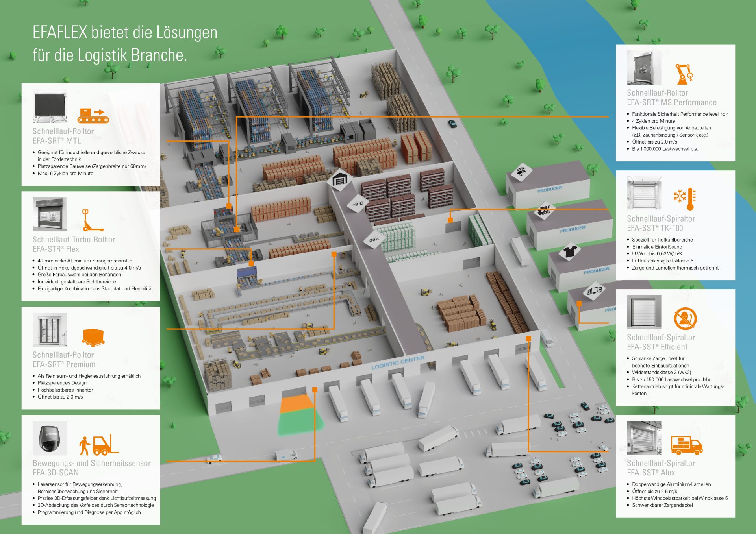Click the bullet 'Doppelwandige Aluminium-Lamellen'

pos(671,484)
